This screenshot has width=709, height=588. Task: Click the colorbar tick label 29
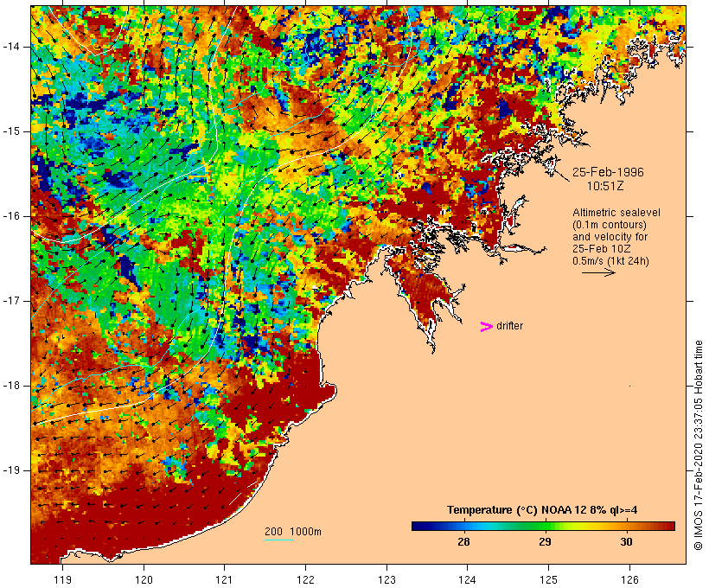(545, 541)
